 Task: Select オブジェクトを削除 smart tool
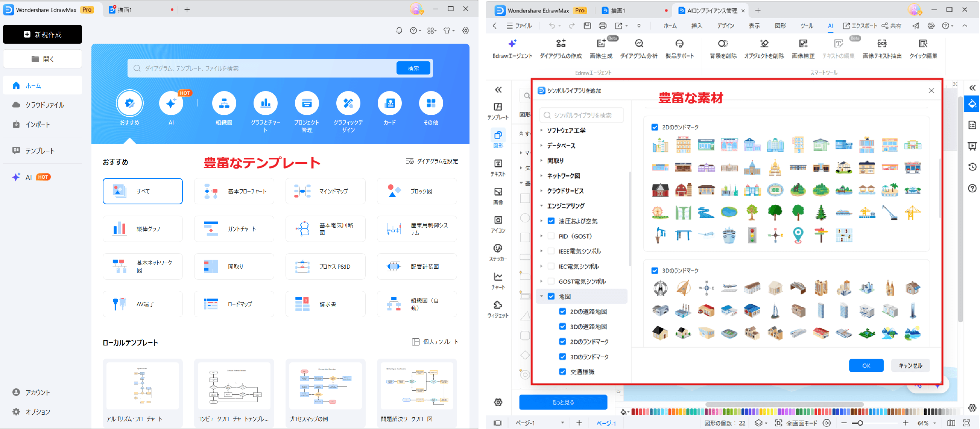(x=764, y=49)
